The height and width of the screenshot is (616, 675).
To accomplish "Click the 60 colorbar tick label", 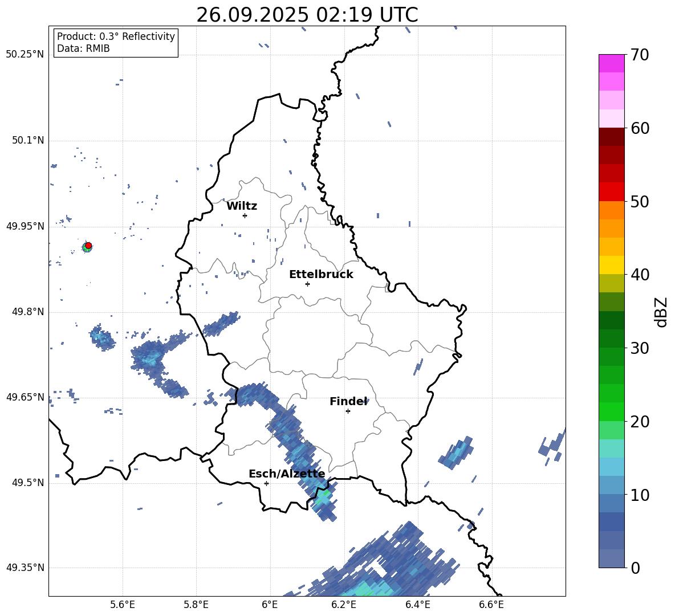I will click(640, 128).
